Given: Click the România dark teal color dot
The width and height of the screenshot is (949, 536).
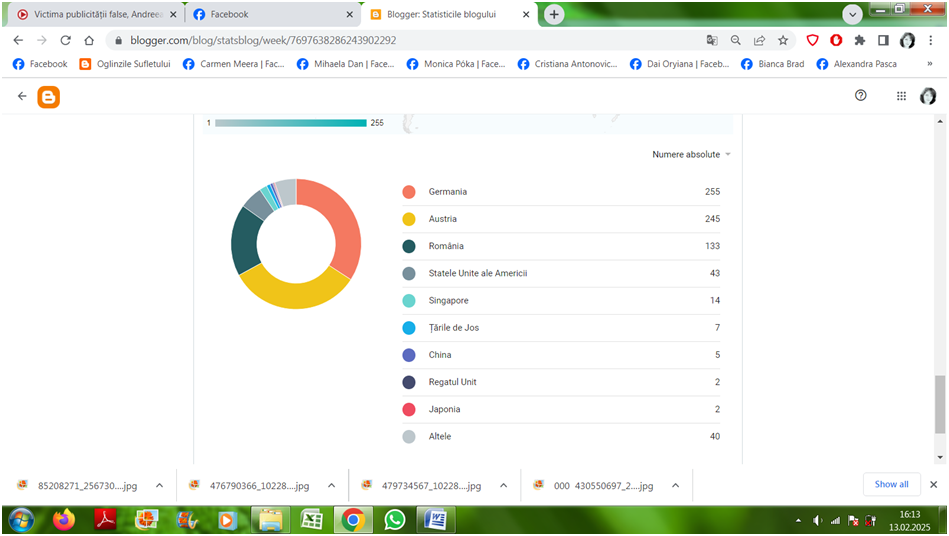Looking at the screenshot, I should (409, 246).
